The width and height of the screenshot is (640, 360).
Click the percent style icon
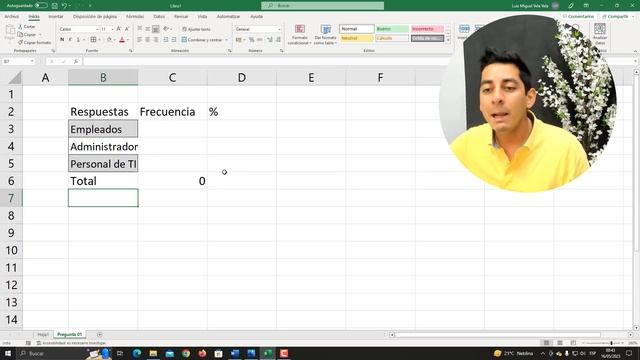click(251, 40)
